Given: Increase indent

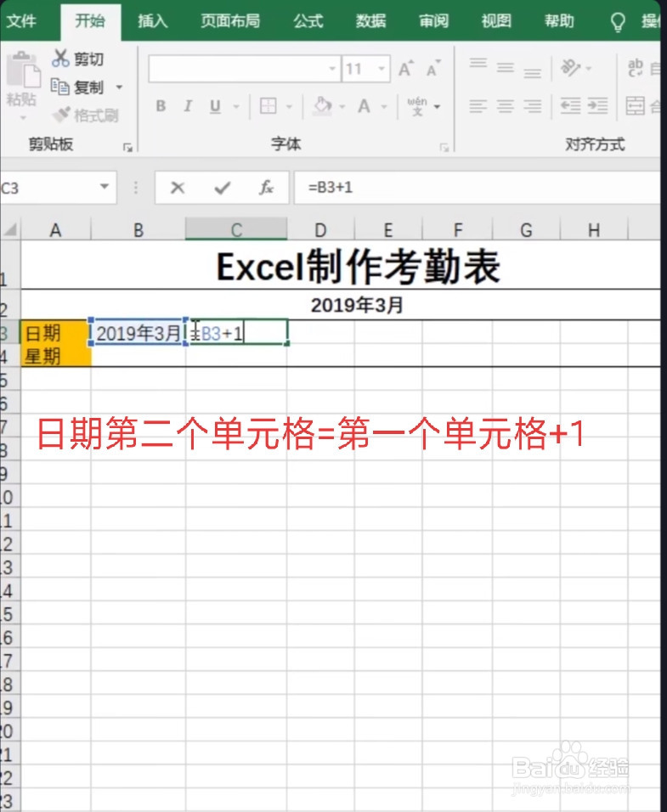Looking at the screenshot, I should [x=597, y=106].
